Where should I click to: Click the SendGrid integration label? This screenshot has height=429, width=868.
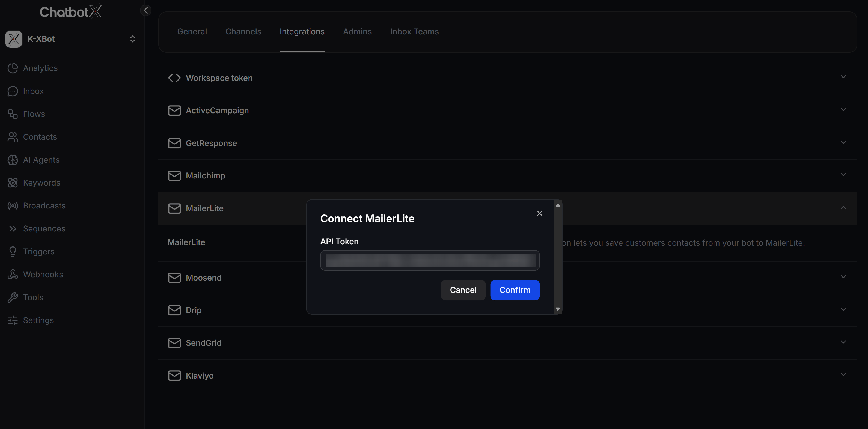(x=204, y=343)
